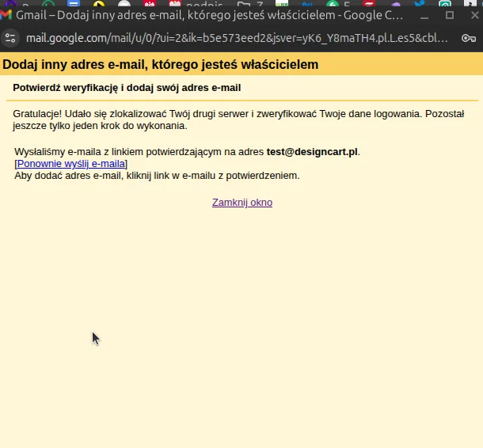Click the 'Gratulacje!' paragraph text
This screenshot has width=483, height=448.
point(238,120)
